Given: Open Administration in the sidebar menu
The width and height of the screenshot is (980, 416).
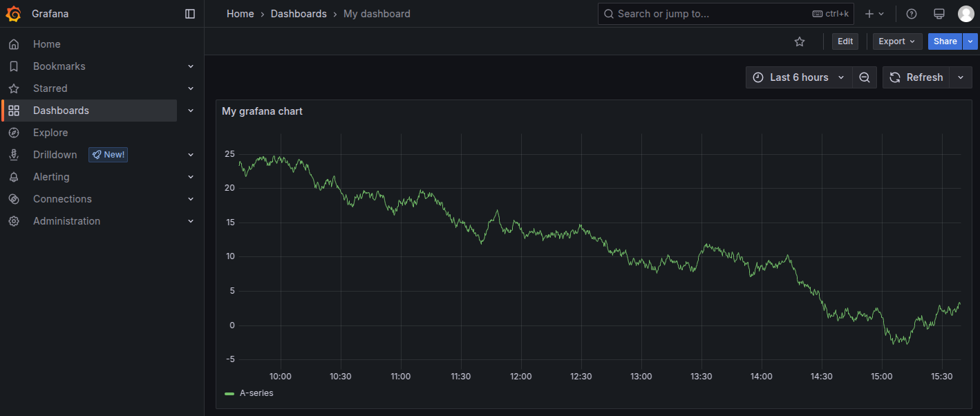Looking at the screenshot, I should (66, 221).
